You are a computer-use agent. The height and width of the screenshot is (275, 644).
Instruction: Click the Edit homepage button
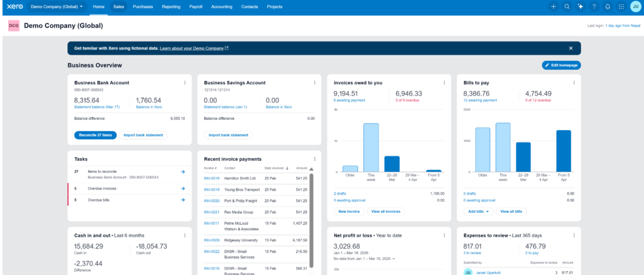pos(561,65)
